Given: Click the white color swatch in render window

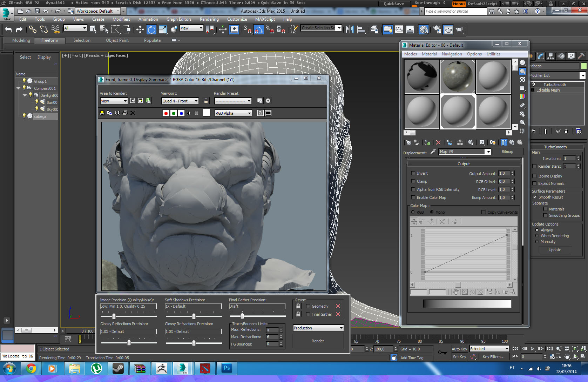Looking at the screenshot, I should coord(207,113).
